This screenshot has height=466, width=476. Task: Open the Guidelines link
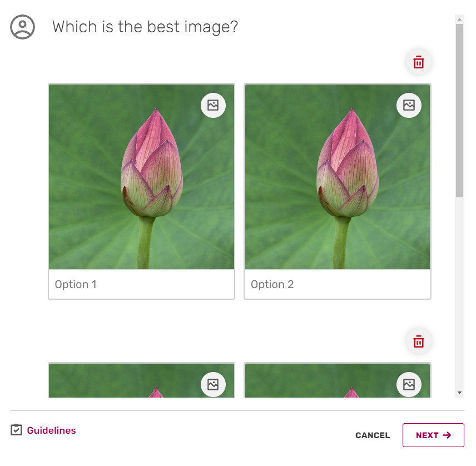point(51,430)
